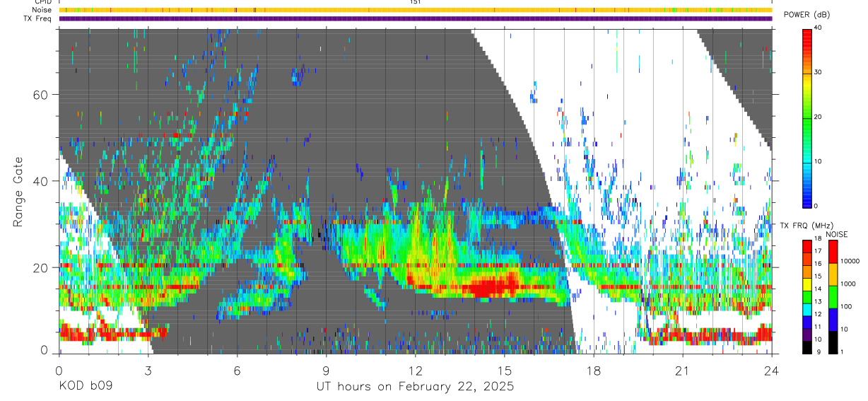Screen dimensions: 868x401
Task: Click 'UT hours on February 22, 2025' axis title
Action: (415, 387)
